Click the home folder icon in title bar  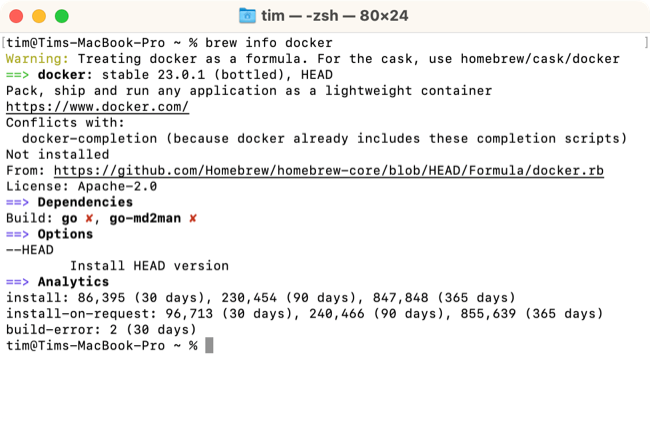pyautogui.click(x=248, y=16)
